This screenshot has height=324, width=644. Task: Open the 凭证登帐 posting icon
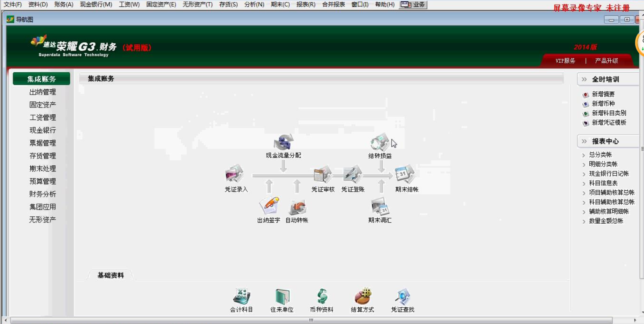353,174
